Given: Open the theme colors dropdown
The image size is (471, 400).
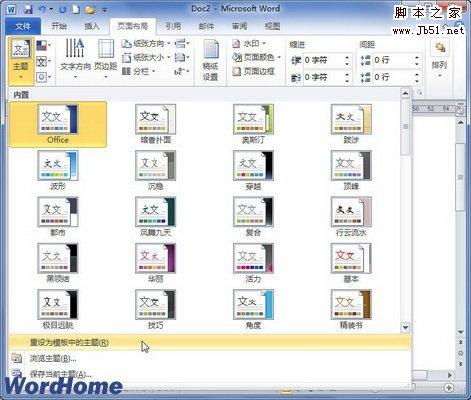Looking at the screenshot, I should 44,46.
